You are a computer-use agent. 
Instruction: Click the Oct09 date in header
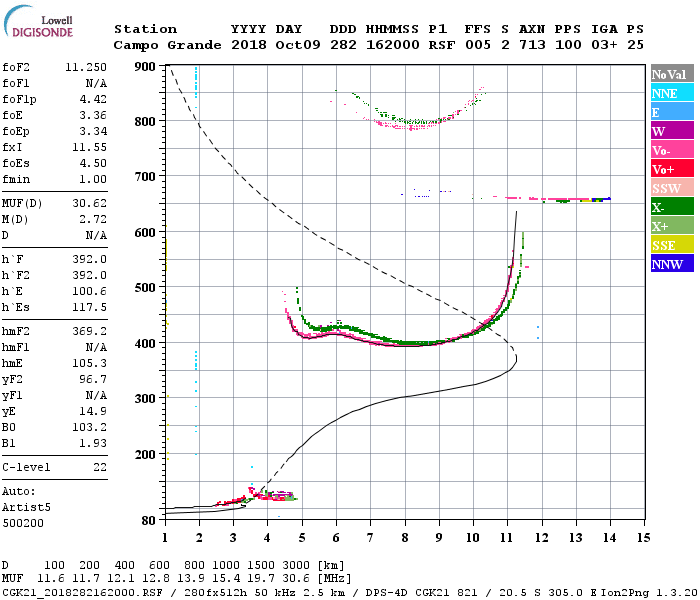(298, 45)
